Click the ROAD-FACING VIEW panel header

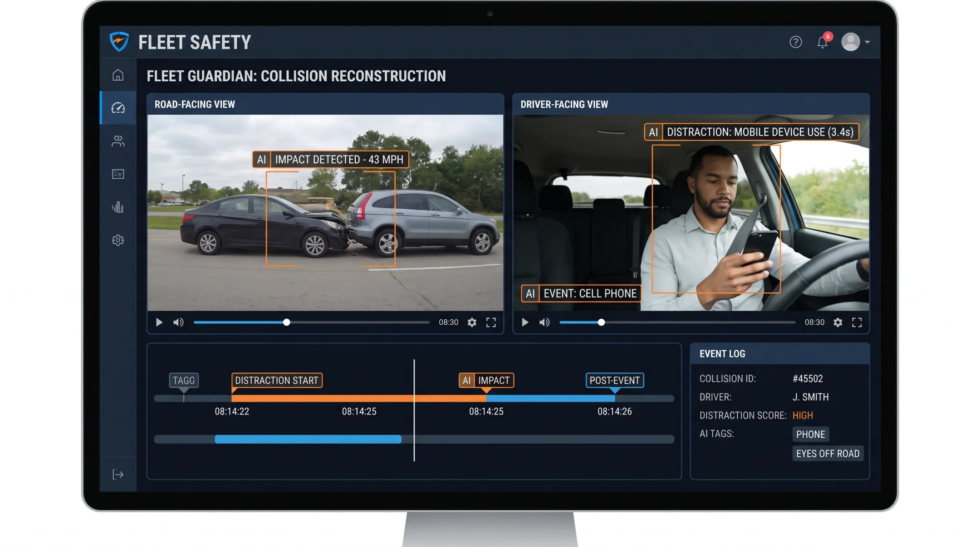[x=325, y=104]
